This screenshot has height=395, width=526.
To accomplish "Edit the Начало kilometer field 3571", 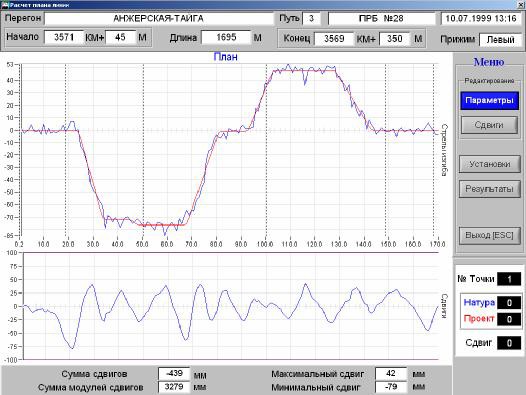I will (64, 37).
